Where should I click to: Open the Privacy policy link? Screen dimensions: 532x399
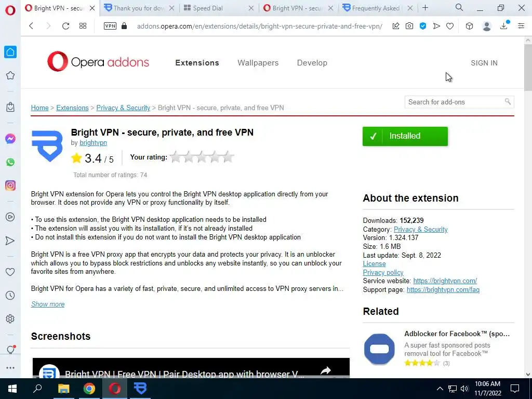click(383, 272)
